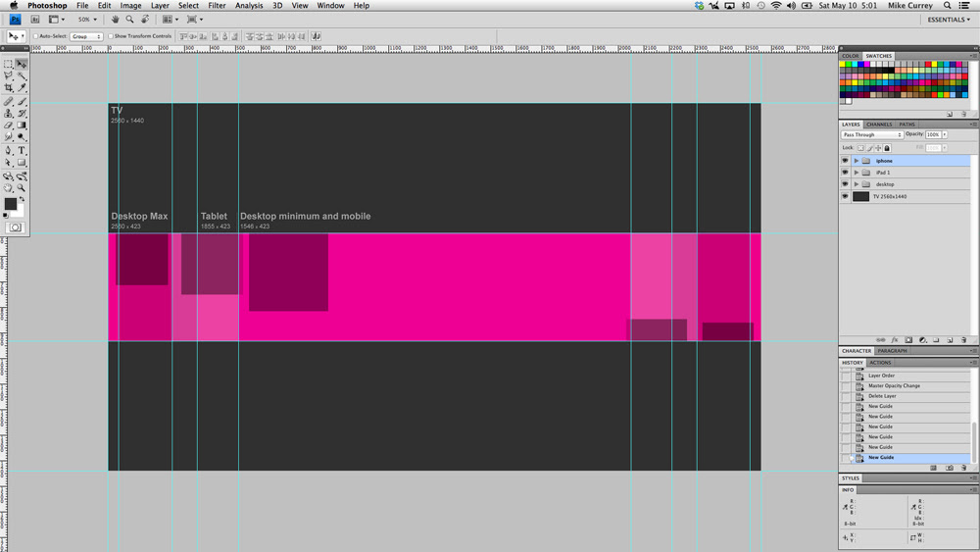This screenshot has width=980, height=552.
Task: Click the foreground color swatch
Action: pos(11,204)
